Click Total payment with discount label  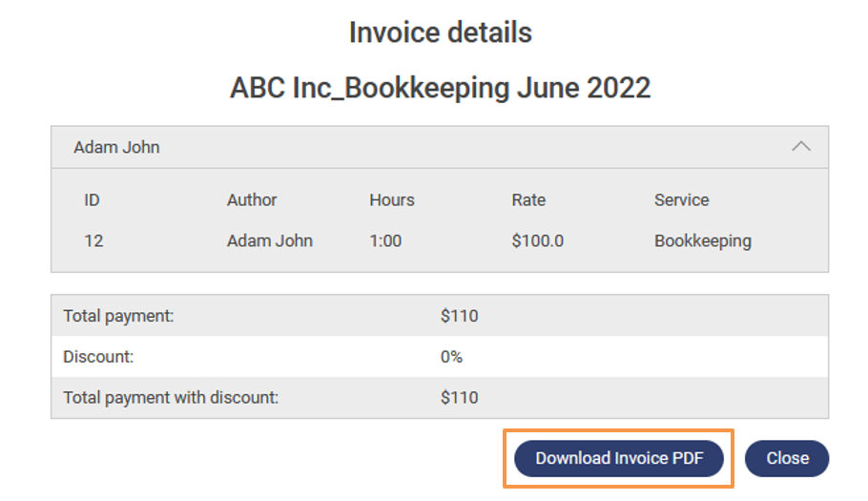171,397
